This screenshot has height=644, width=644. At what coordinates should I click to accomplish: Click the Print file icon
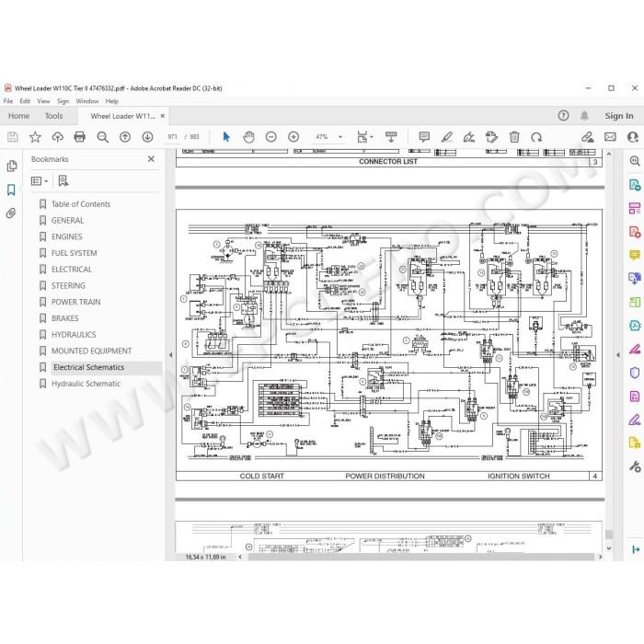pos(80,137)
